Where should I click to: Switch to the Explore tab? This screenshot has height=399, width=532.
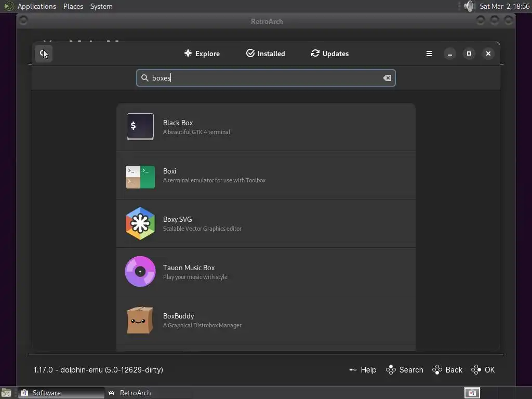(x=202, y=54)
